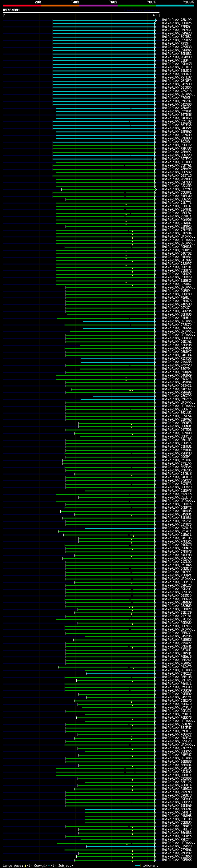Select hit UniRef100_P93544
This screenshot has width=197, height=868.
177,43
